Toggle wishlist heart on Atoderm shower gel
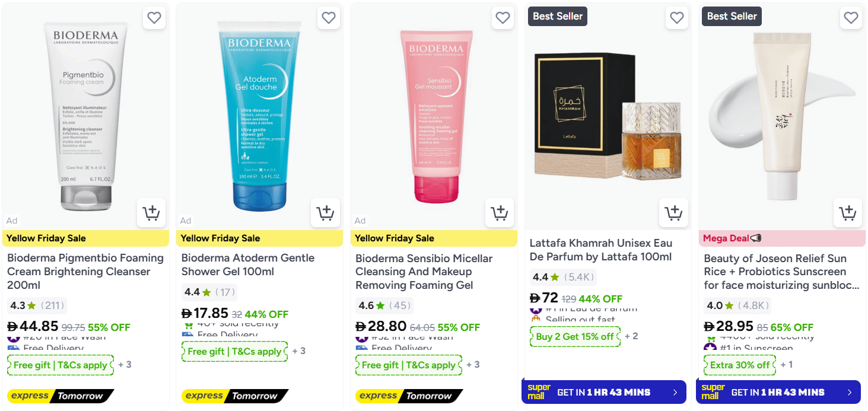The image size is (868, 411). (x=329, y=18)
